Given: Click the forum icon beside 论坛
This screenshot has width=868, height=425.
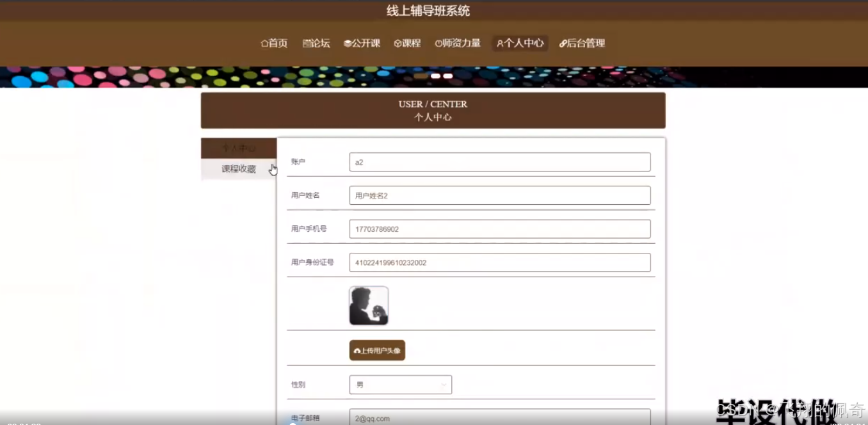Looking at the screenshot, I should coord(307,44).
